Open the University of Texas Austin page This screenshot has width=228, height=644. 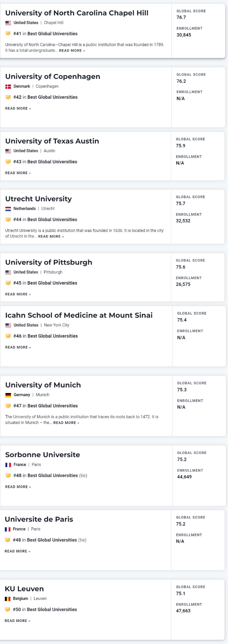coord(52,141)
